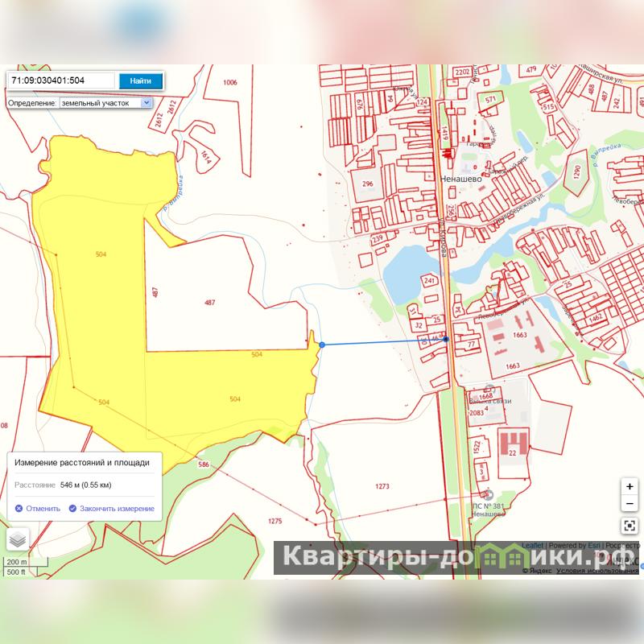The height and width of the screenshot is (644, 644).
Task: Select parcel 1273 on the map
Action: (x=382, y=486)
